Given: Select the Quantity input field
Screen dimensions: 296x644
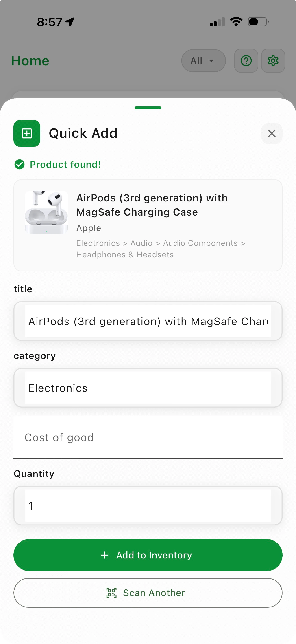Looking at the screenshot, I should click(148, 505).
